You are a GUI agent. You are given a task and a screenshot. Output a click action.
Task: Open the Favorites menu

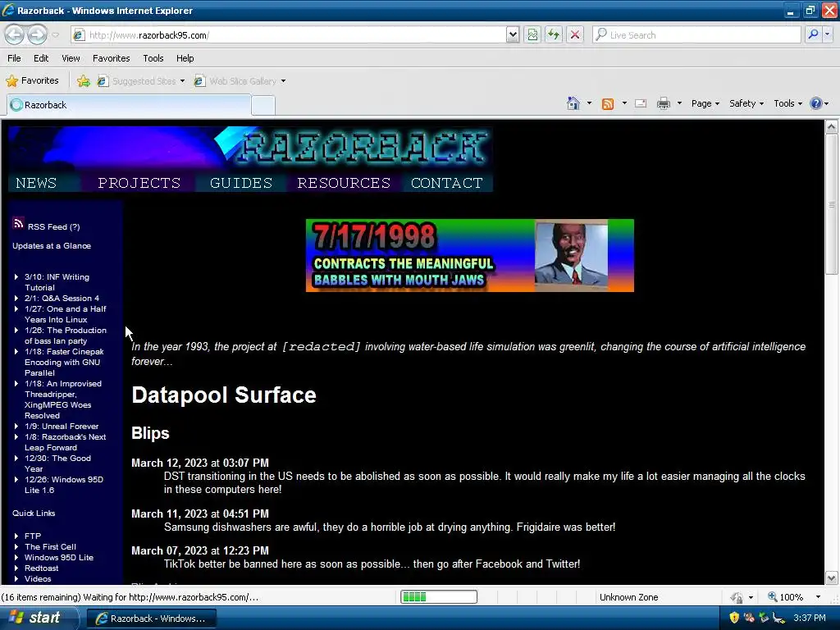pos(111,58)
